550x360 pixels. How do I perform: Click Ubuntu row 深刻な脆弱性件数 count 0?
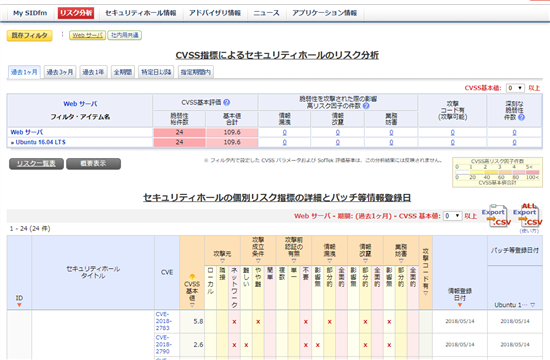click(514, 142)
